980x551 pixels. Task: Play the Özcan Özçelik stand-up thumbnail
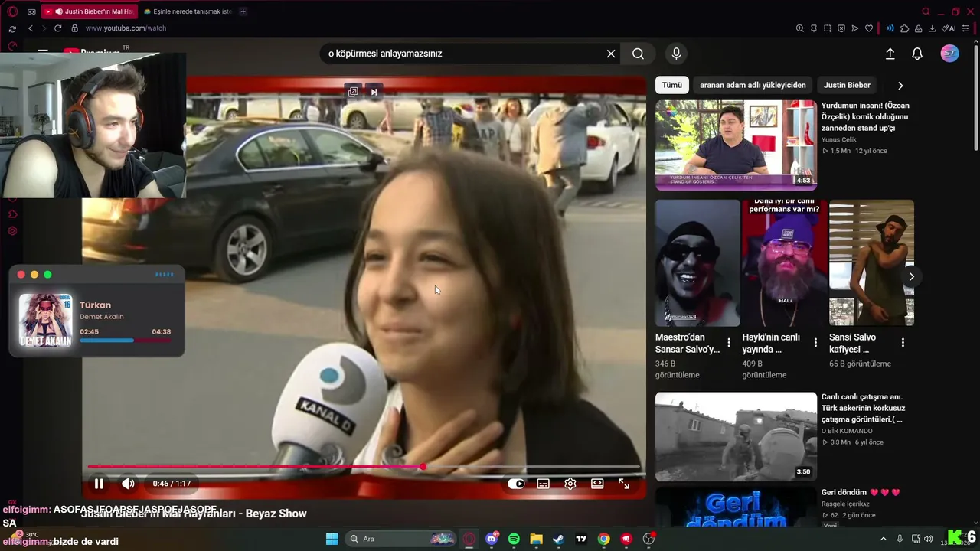point(736,145)
